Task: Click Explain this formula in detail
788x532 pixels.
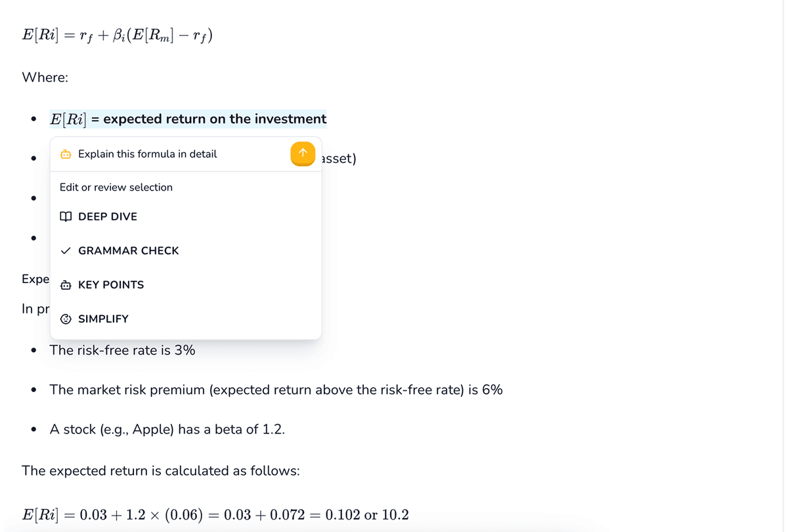Action: (147, 154)
